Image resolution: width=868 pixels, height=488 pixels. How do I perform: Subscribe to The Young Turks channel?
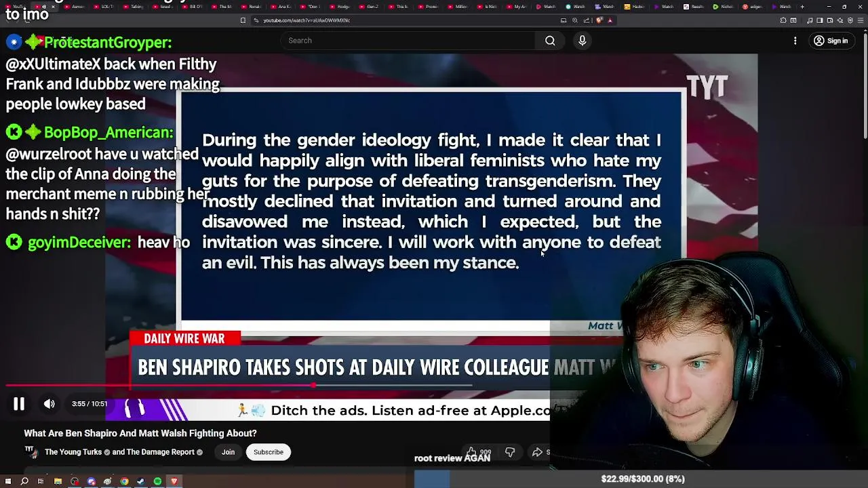point(269,452)
